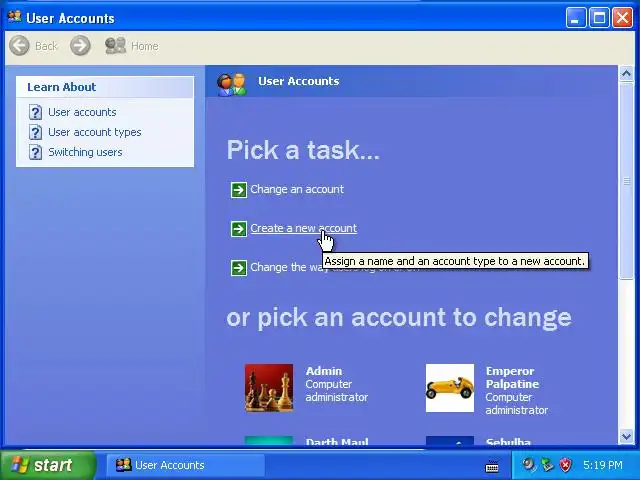Click scrollbar down arrow
This screenshot has height=480, width=640.
click(626, 436)
